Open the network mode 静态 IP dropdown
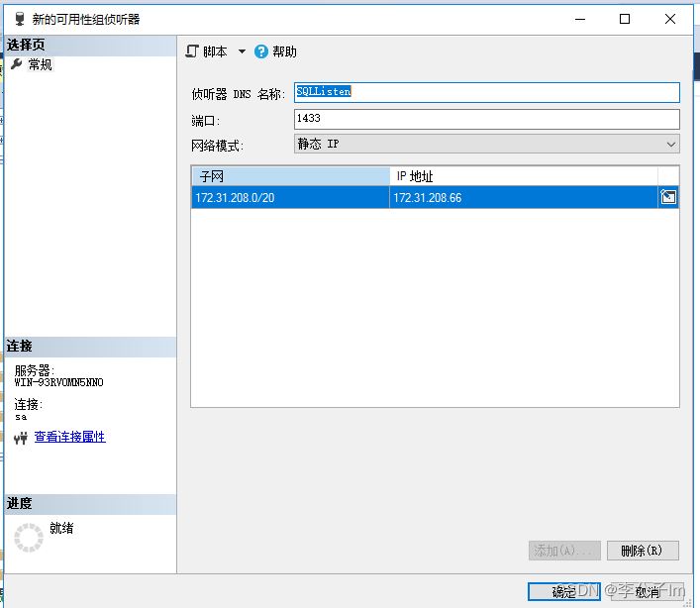Image resolution: width=700 pixels, height=608 pixels. [x=486, y=145]
